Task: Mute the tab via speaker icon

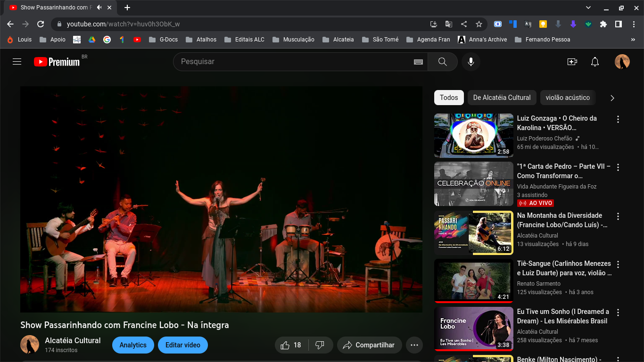Action: [x=99, y=8]
